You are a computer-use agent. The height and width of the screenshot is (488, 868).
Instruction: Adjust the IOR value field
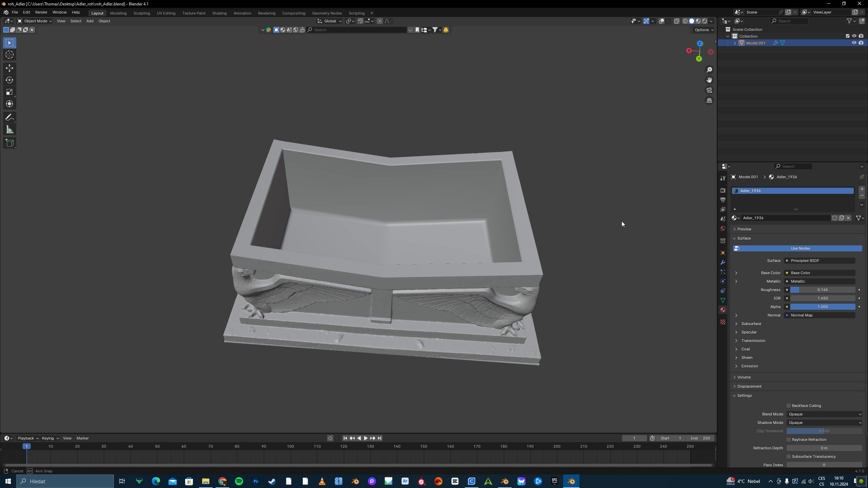823,298
